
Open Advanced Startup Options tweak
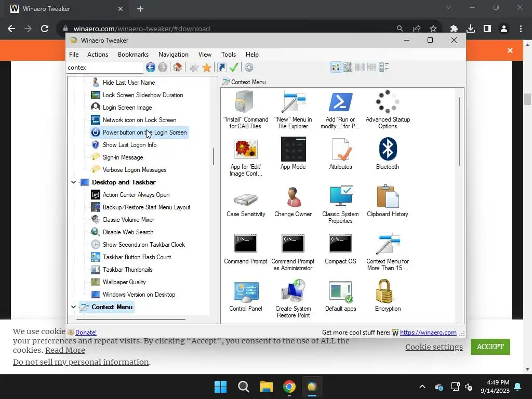[388, 110]
